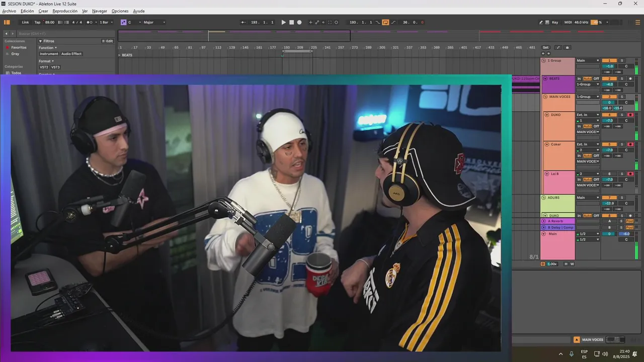Toggle the follow playback icon
The width and height of the screenshot is (644, 362).
click(243, 22)
